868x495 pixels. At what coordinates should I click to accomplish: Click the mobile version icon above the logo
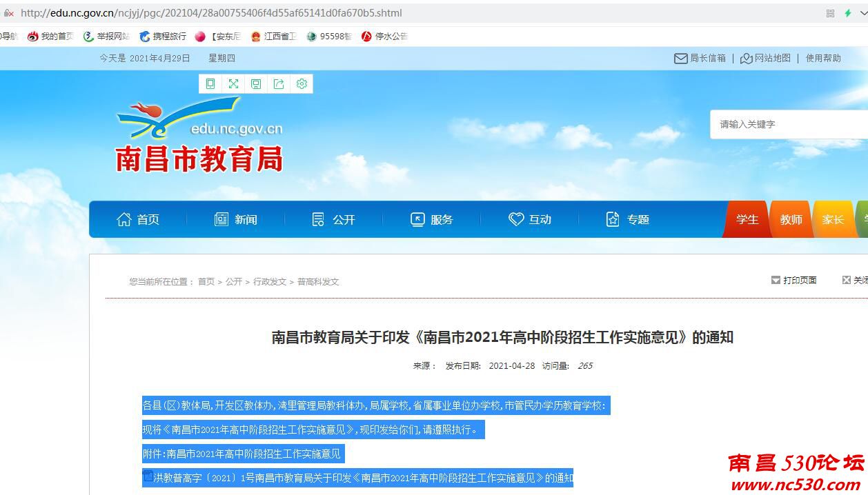(210, 83)
